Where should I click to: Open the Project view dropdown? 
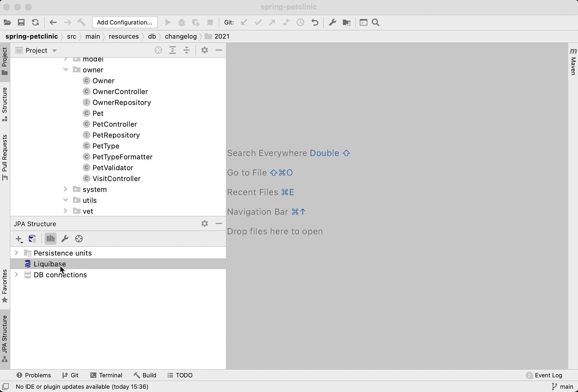(54, 51)
